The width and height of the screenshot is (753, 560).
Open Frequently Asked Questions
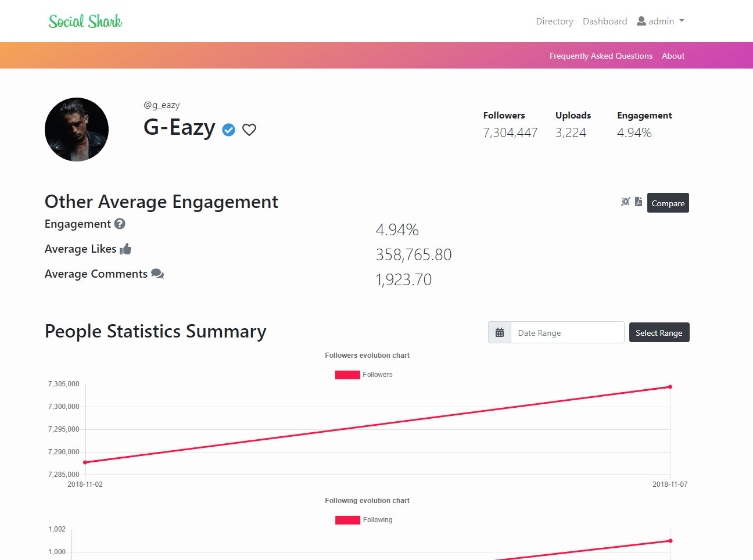click(601, 56)
